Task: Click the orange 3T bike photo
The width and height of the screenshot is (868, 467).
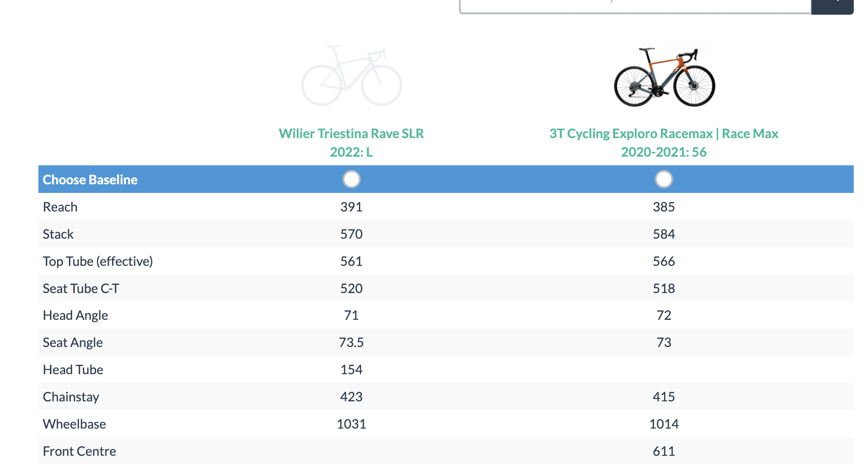Action: [664, 77]
